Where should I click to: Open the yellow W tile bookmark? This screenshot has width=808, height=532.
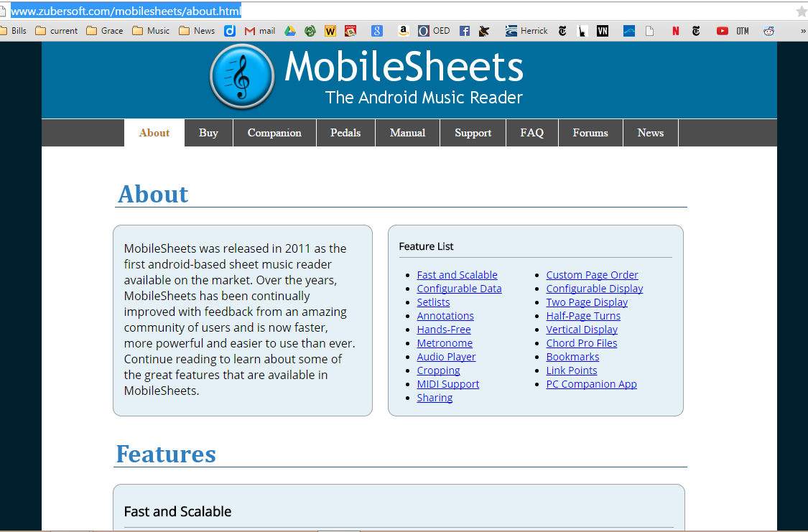(x=330, y=31)
